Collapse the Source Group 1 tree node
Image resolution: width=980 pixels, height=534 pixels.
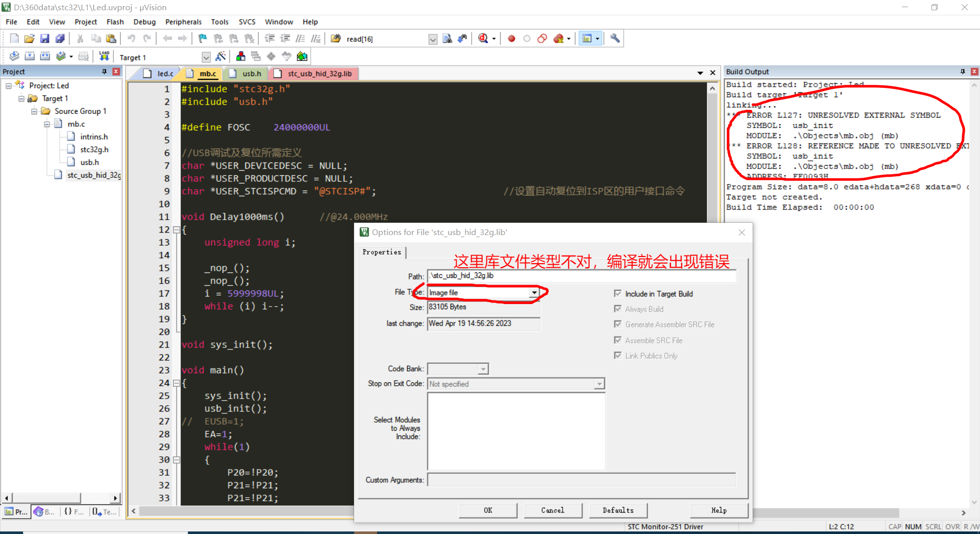pos(34,111)
